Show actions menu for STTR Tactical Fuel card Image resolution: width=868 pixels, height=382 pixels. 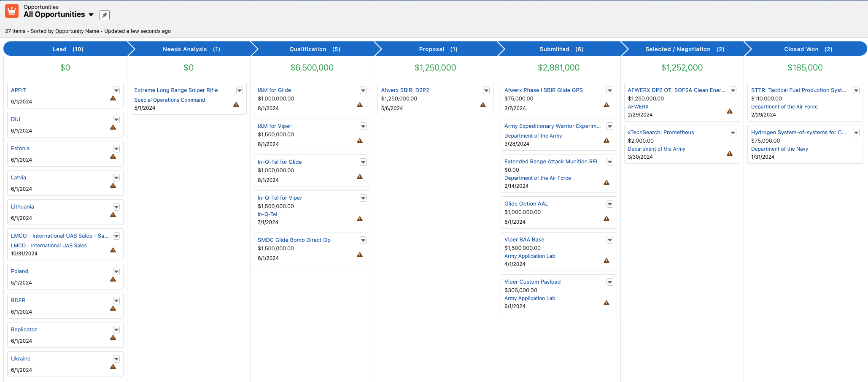pyautogui.click(x=856, y=90)
